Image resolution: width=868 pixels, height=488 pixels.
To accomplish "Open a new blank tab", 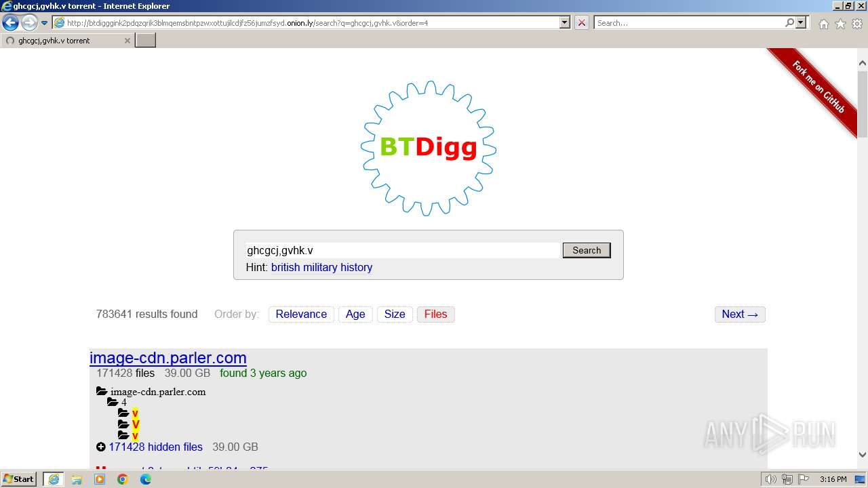I will (x=146, y=41).
